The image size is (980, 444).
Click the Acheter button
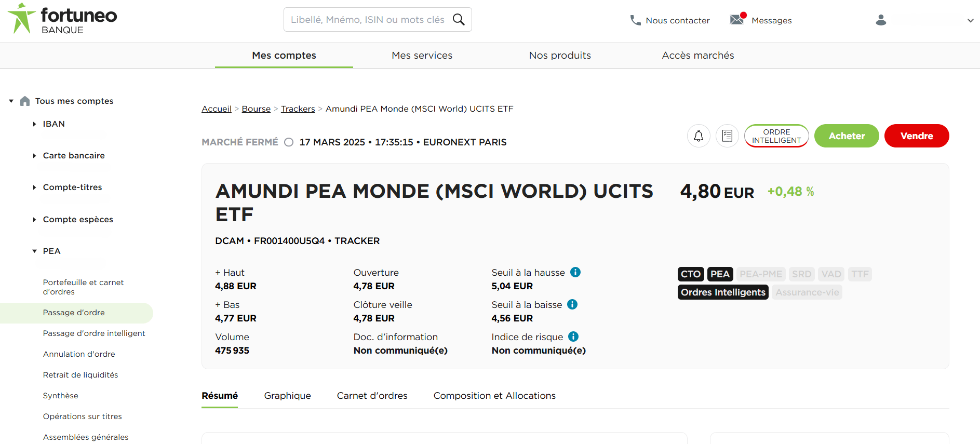click(847, 136)
